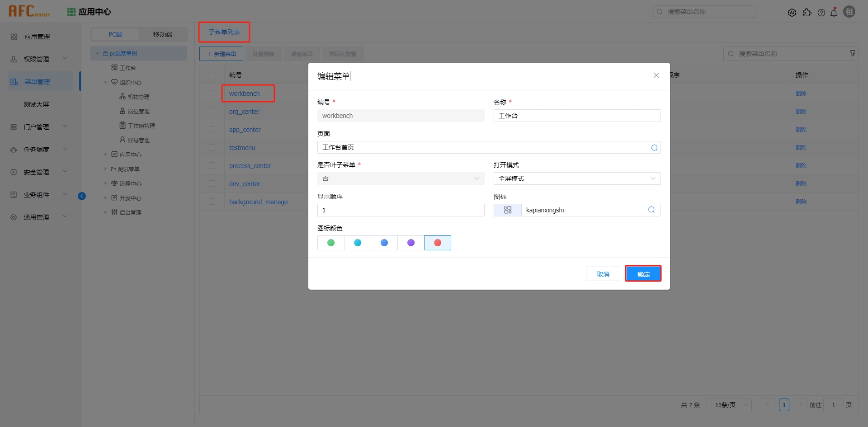868x427 pixels.
Task: Click inside the 名称 input showing 工作台
Action: coord(577,116)
